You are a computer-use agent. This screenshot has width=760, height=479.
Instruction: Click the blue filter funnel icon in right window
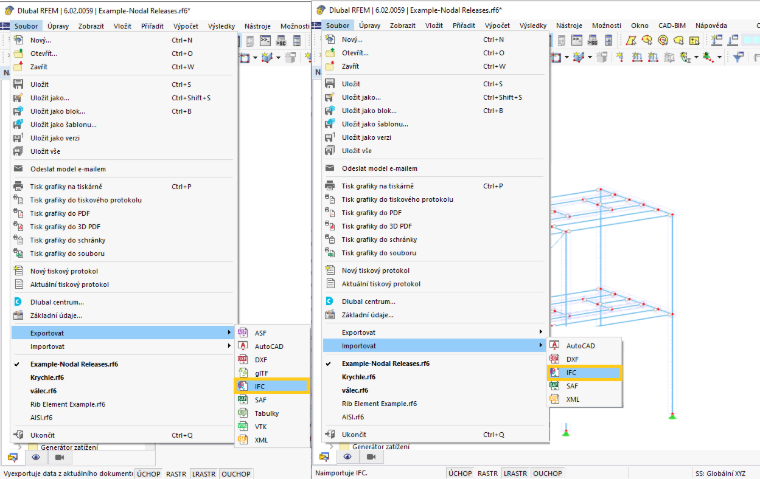(x=737, y=57)
